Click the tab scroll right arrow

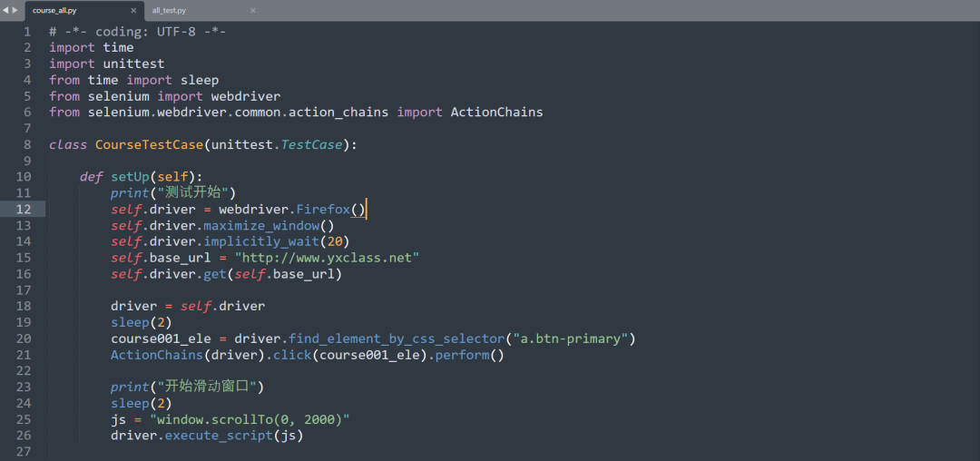(x=15, y=10)
